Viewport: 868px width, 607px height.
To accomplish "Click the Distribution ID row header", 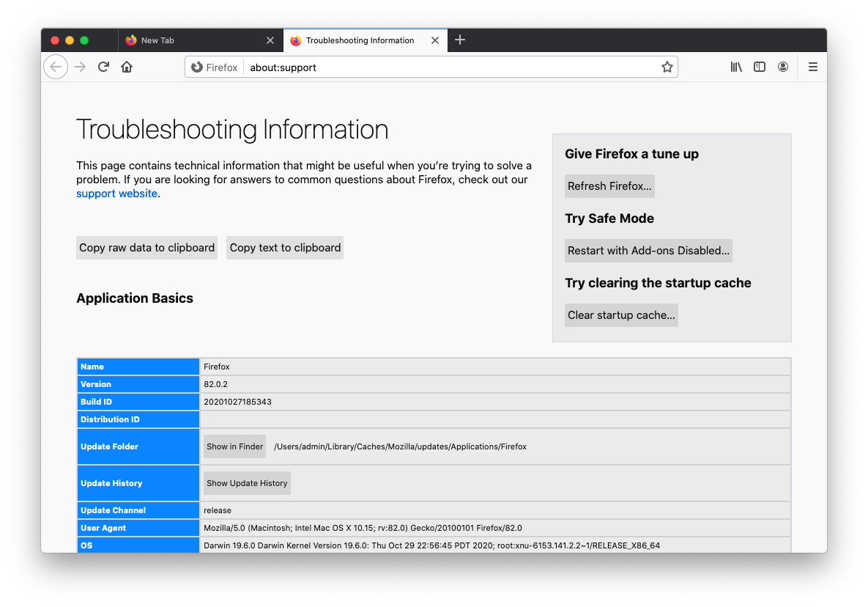I will [138, 419].
